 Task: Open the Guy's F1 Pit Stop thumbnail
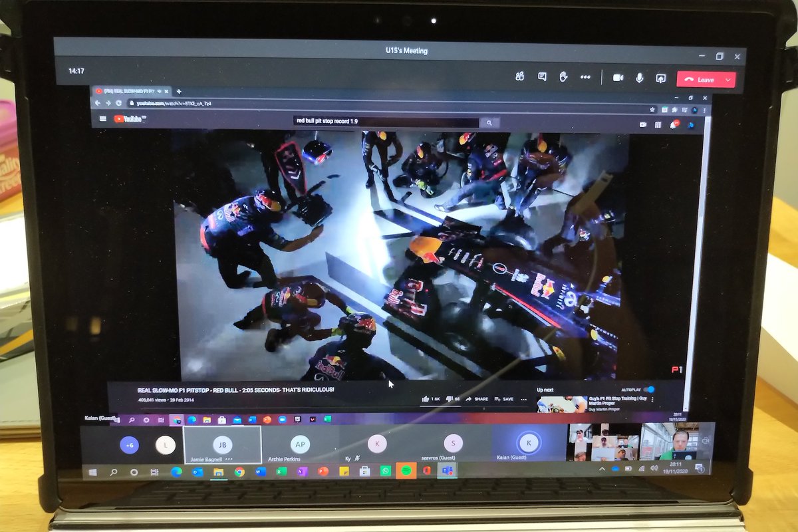coord(562,404)
